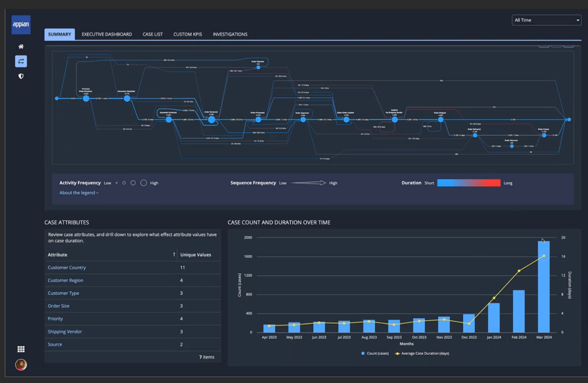Open the Case List tab
Image resolution: width=588 pixels, height=383 pixels.
coord(153,34)
